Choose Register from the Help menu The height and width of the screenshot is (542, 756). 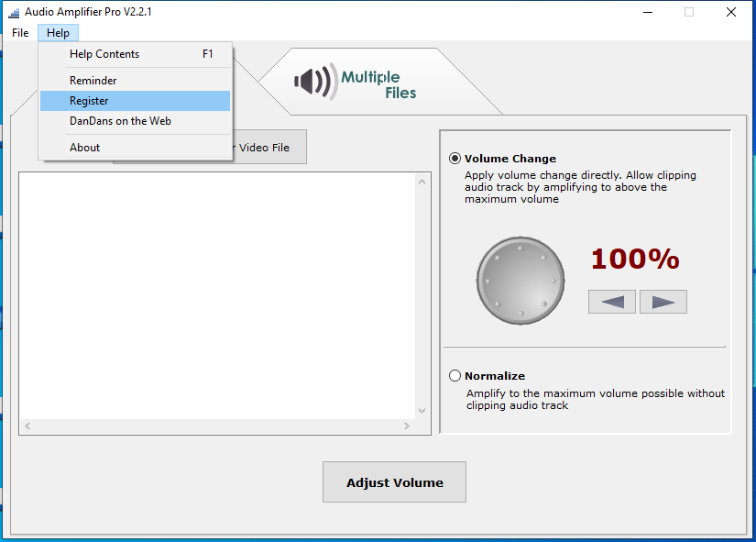[x=88, y=100]
